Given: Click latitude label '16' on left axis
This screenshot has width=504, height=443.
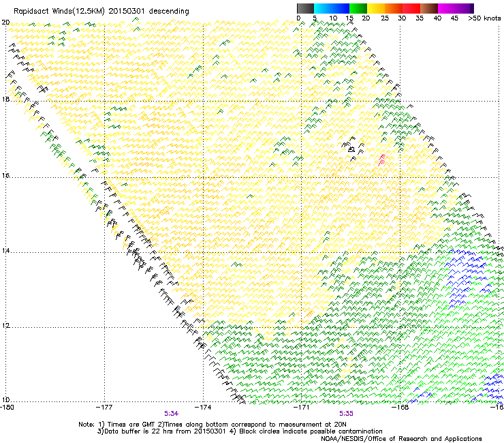Looking at the screenshot, I should point(5,176).
